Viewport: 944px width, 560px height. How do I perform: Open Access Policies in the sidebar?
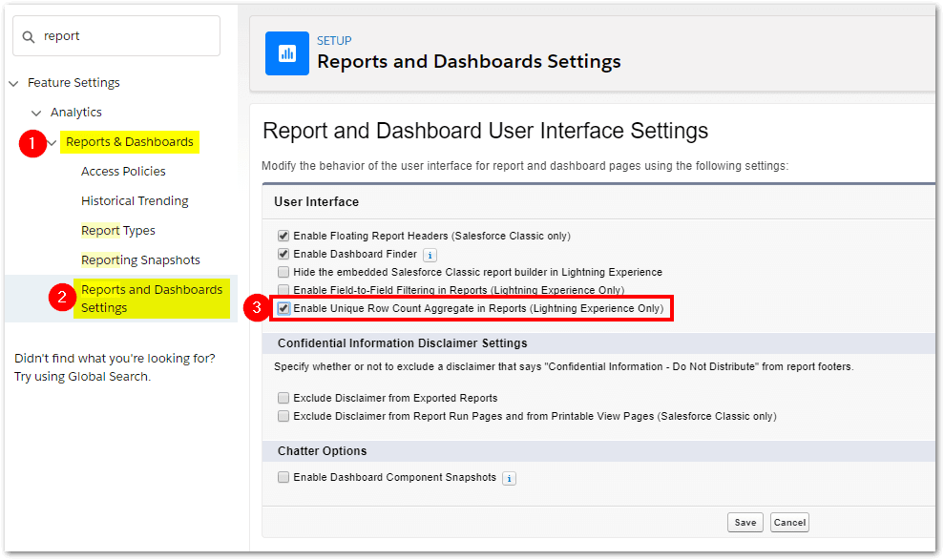coord(123,172)
